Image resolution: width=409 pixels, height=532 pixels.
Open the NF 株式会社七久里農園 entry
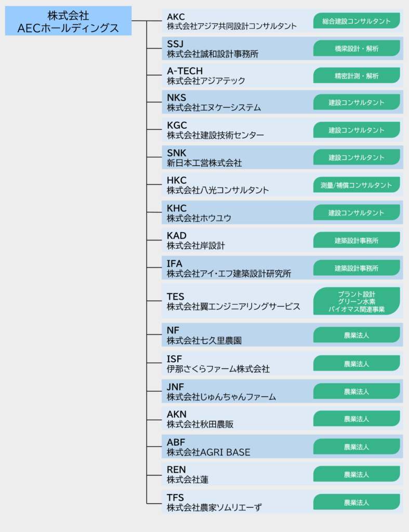[x=204, y=335]
